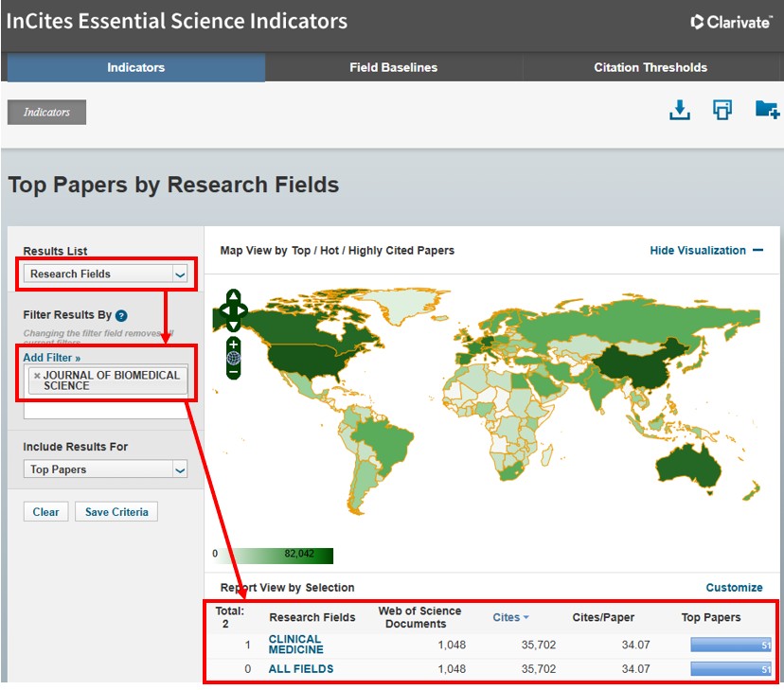Click the InCites Essential Science Indicators title
The width and height of the screenshot is (784, 690).
click(176, 22)
